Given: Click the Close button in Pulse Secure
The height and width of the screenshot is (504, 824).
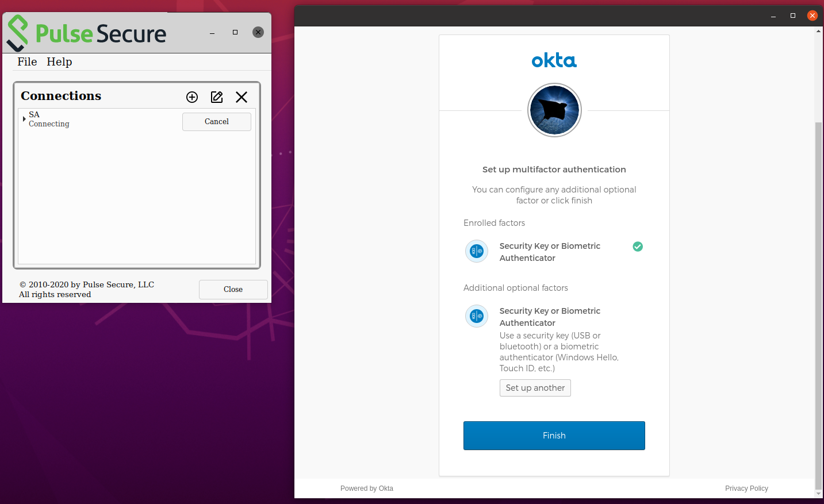Looking at the screenshot, I should click(233, 290).
